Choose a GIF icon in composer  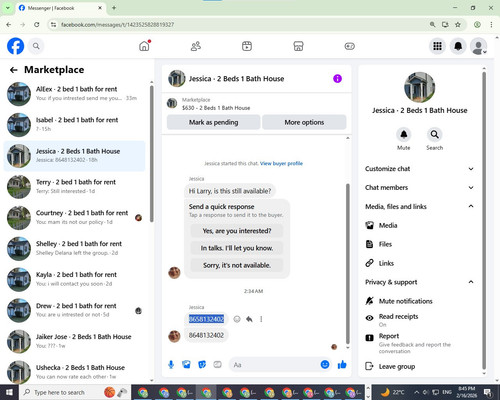[217, 365]
